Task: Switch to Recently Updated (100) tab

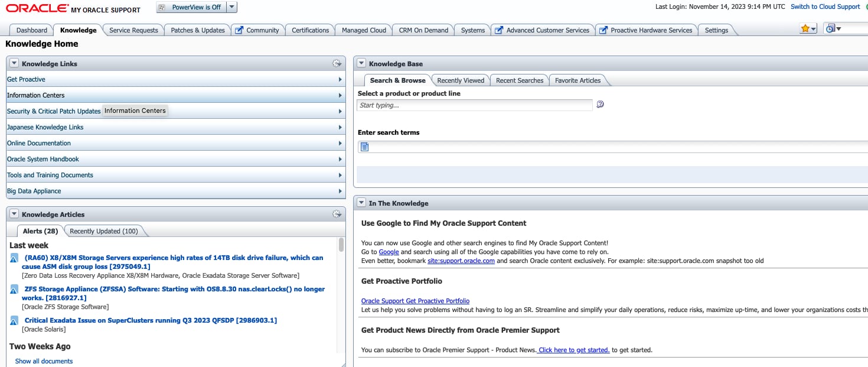Action: (104, 231)
